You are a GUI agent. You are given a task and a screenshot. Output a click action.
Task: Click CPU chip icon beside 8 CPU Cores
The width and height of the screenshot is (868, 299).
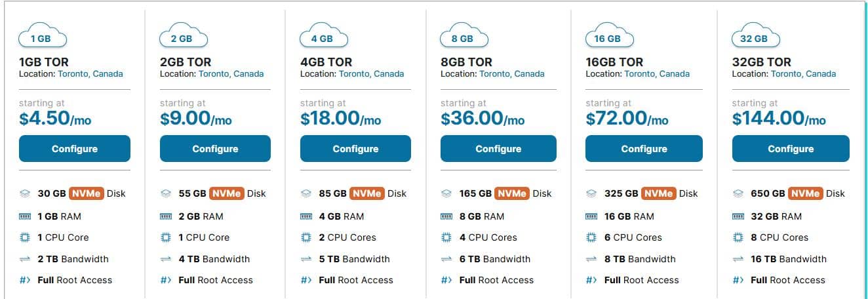point(738,237)
